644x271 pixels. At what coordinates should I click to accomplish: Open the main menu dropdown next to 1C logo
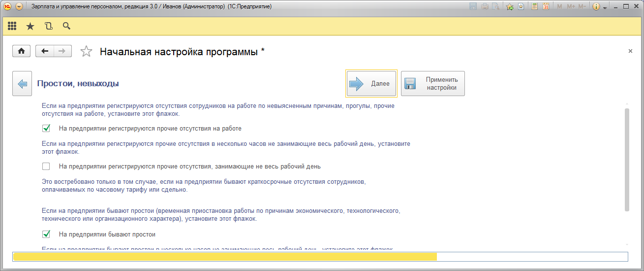coord(19,7)
